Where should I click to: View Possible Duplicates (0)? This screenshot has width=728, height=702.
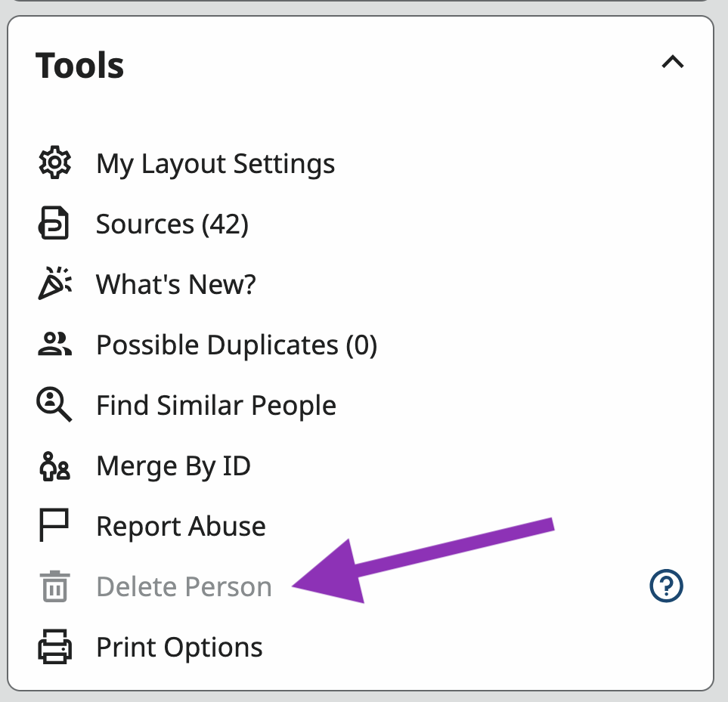pos(237,345)
